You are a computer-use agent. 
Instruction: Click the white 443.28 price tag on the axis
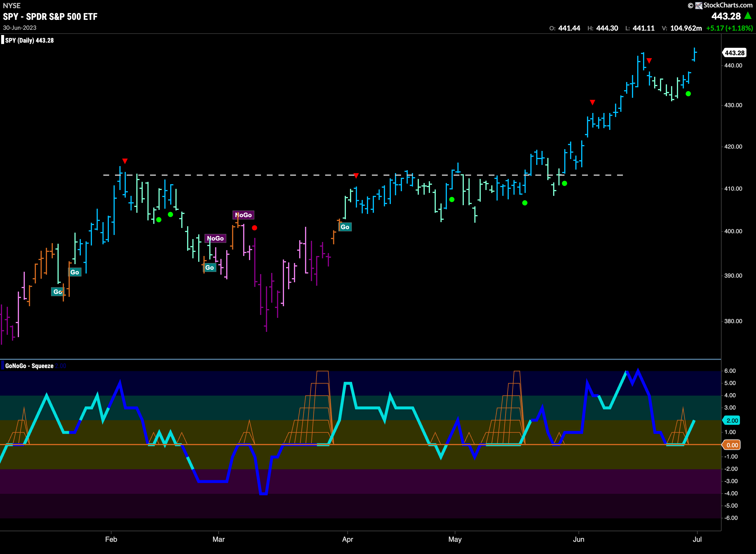(734, 53)
